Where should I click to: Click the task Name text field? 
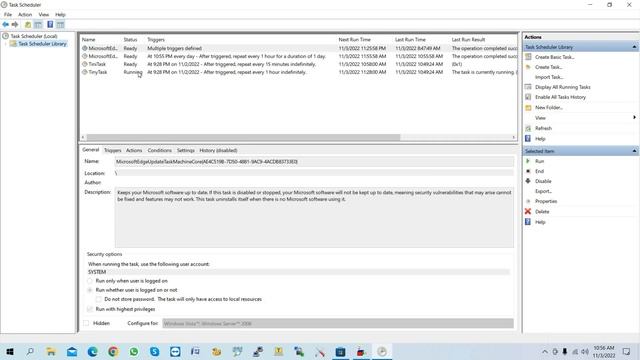tap(314, 162)
